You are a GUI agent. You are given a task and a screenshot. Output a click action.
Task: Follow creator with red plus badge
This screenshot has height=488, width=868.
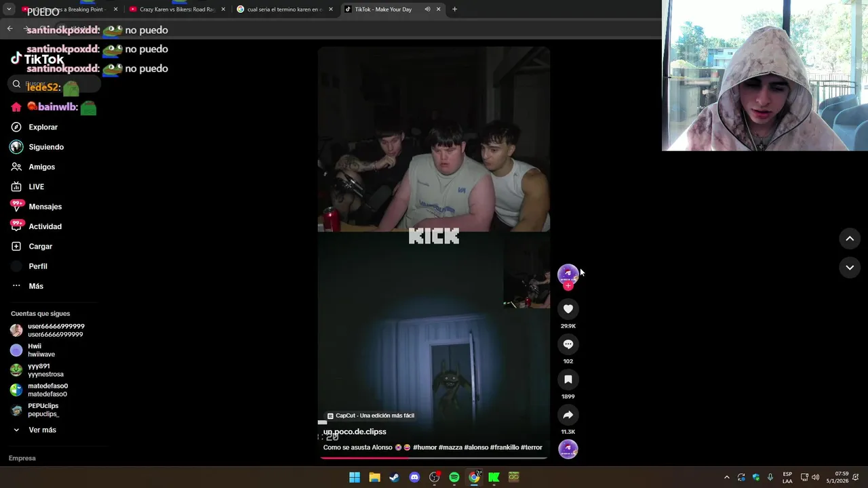click(x=568, y=286)
